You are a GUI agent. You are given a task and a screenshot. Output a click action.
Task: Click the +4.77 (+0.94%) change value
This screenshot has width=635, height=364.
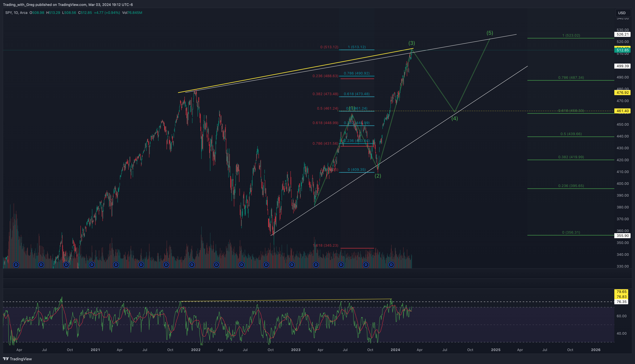pos(107,13)
